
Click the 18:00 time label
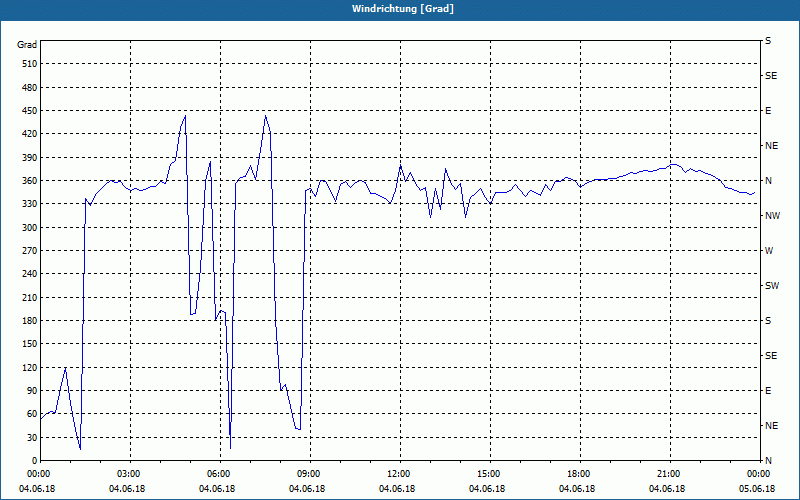coord(580,474)
